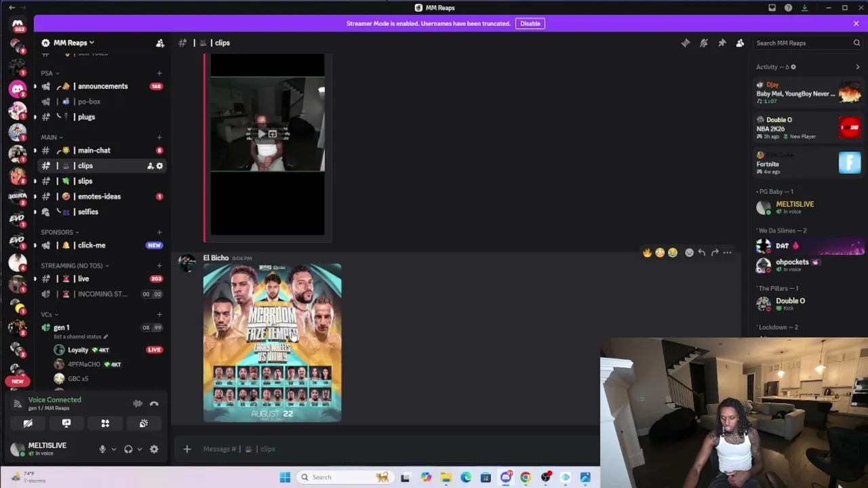Open File Explorer from taskbar
Viewport: 868px width, 488px height.
coord(446,477)
